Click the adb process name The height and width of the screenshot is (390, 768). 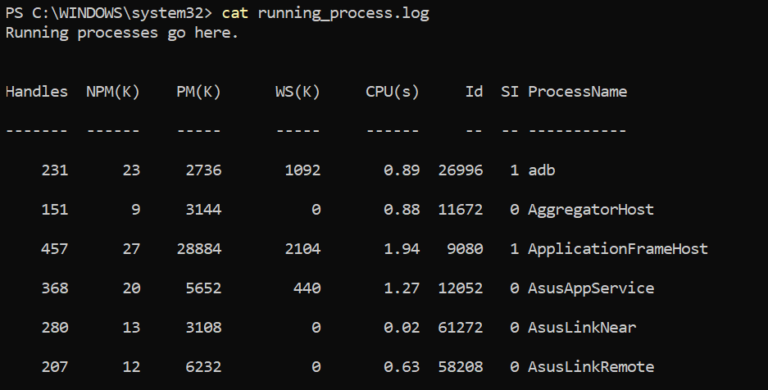(x=542, y=170)
